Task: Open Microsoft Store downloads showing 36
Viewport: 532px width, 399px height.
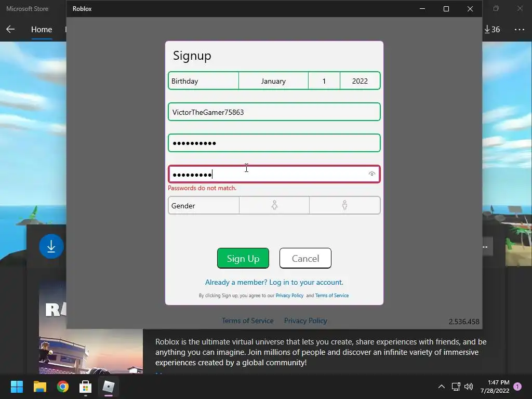Action: click(492, 30)
